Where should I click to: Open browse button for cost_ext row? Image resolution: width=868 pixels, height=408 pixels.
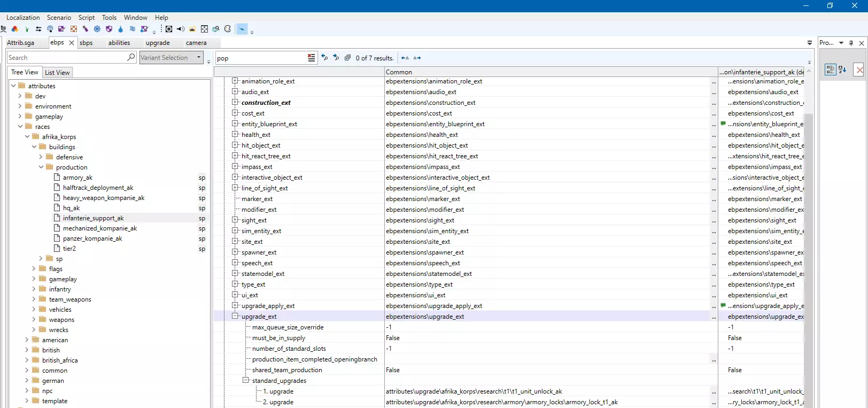pos(714,113)
